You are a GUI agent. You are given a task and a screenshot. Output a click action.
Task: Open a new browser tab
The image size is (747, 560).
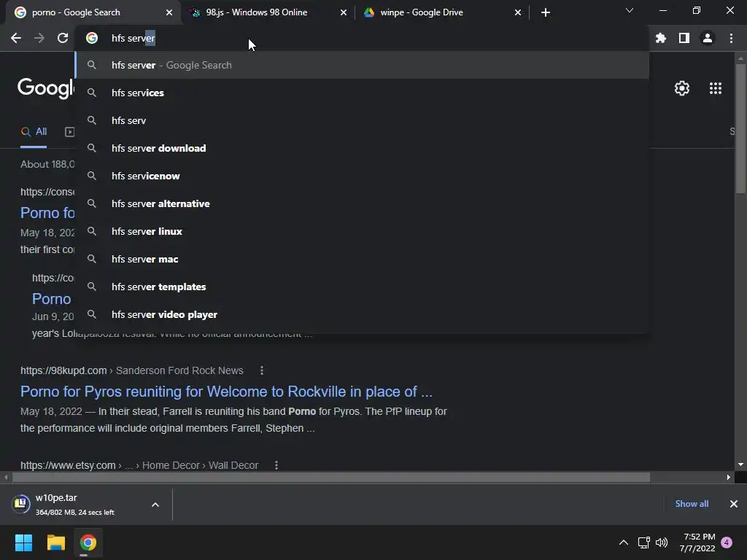point(546,12)
